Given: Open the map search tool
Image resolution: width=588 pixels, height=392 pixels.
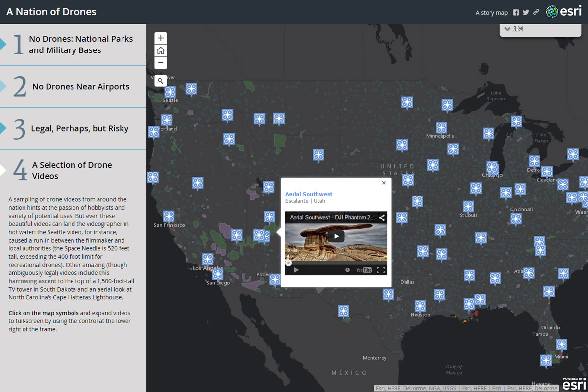Looking at the screenshot, I should [x=161, y=81].
